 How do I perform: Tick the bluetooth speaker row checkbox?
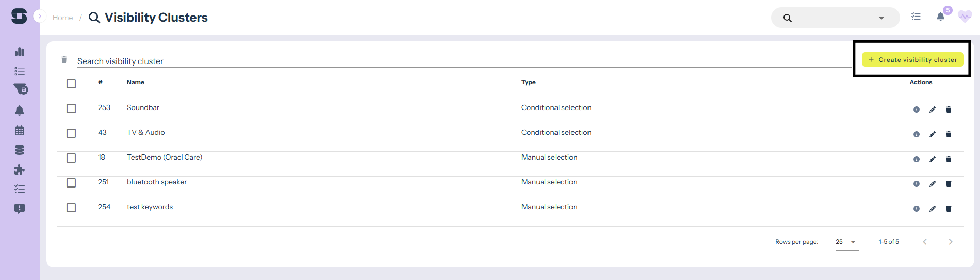click(x=71, y=183)
